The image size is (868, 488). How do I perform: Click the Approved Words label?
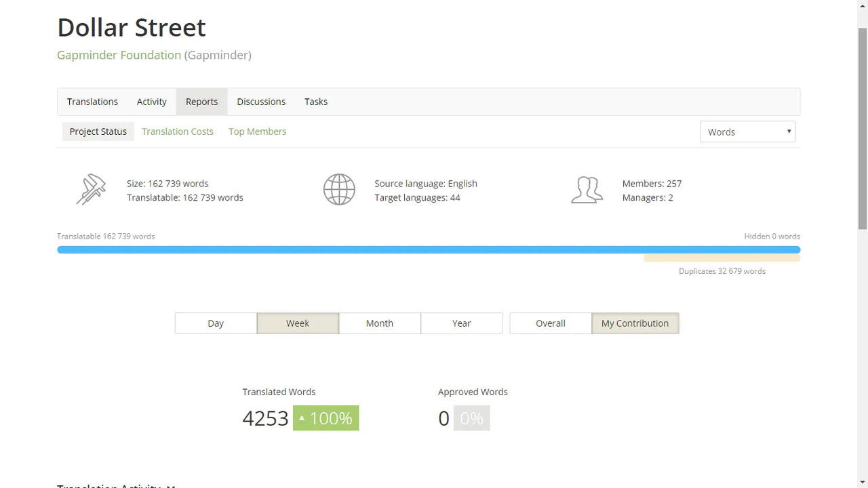[x=473, y=392]
